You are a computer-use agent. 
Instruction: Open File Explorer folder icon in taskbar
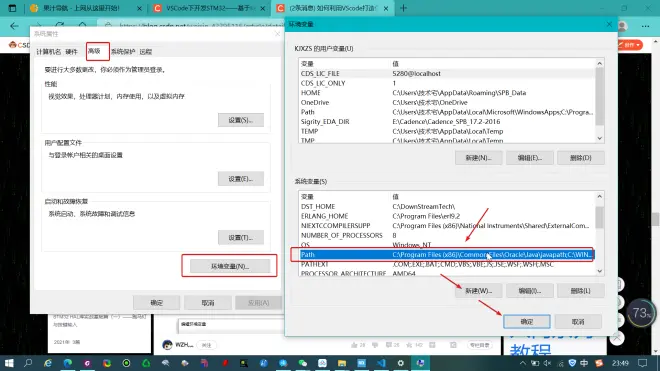pyautogui.click(x=342, y=363)
